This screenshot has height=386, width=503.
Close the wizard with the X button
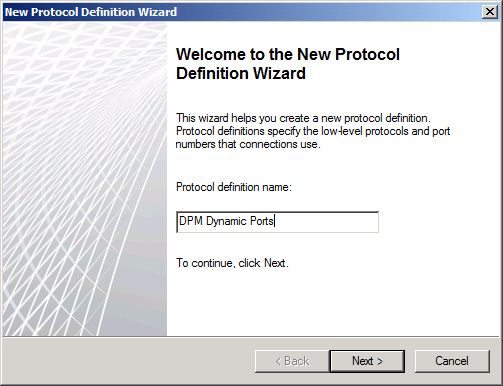pos(490,12)
